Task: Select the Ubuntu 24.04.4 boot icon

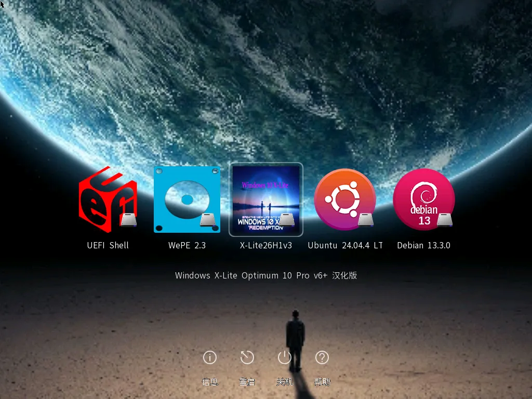Action: [345, 199]
